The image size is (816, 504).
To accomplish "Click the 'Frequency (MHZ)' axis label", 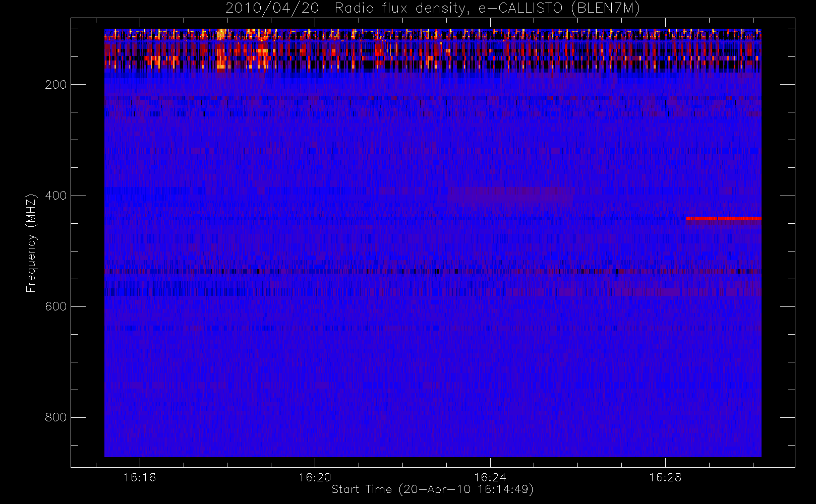I will 31,243.
